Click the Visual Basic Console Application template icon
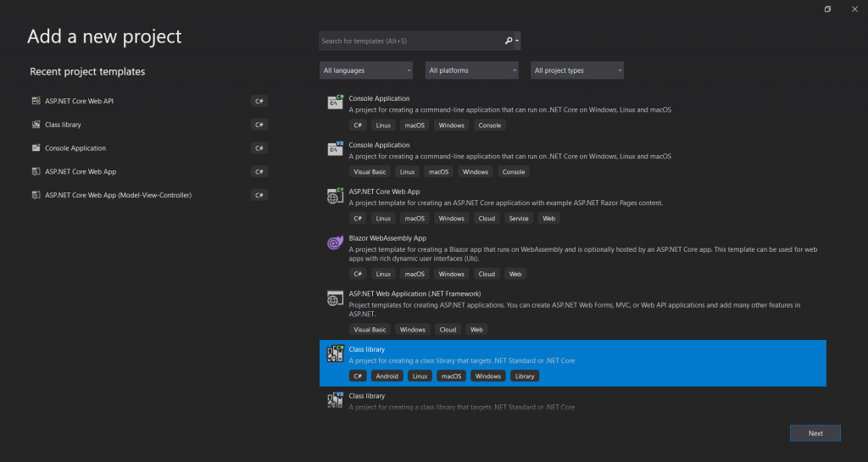Viewport: 868px width, 462px height. 336,149
